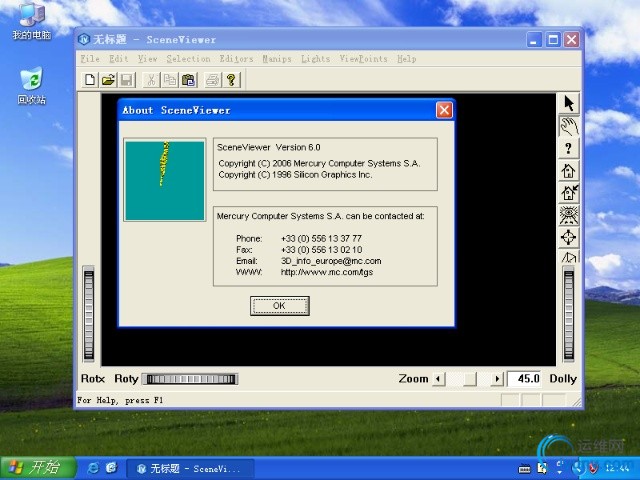Open the Edit menu
640x480 pixels.
pos(118,59)
